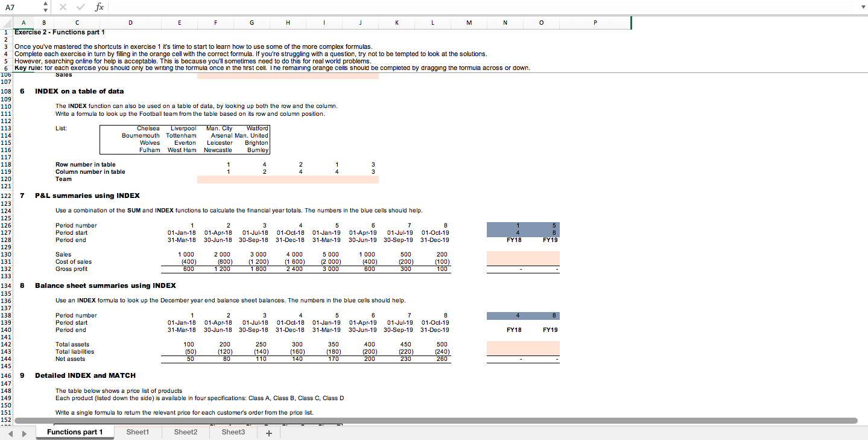Image resolution: width=868 pixels, height=440 pixels.
Task: Select the Total liabilities value (180)
Action: (x=334, y=352)
